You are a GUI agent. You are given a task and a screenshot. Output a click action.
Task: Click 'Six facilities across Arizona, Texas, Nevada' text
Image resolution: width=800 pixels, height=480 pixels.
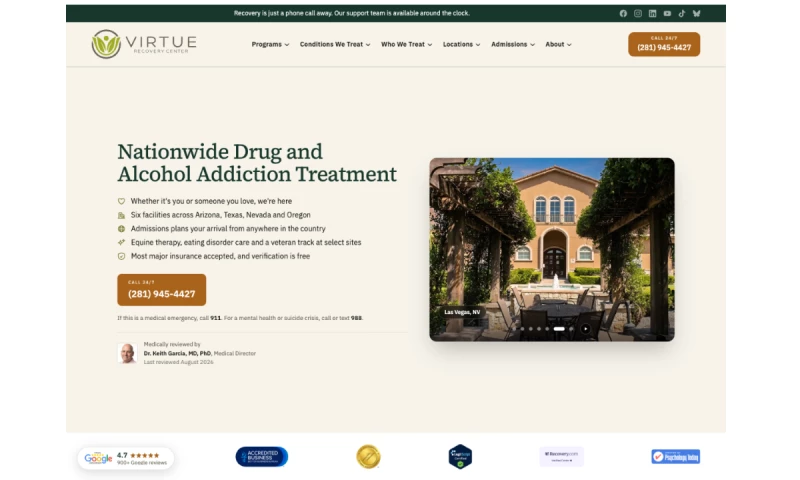pos(220,215)
